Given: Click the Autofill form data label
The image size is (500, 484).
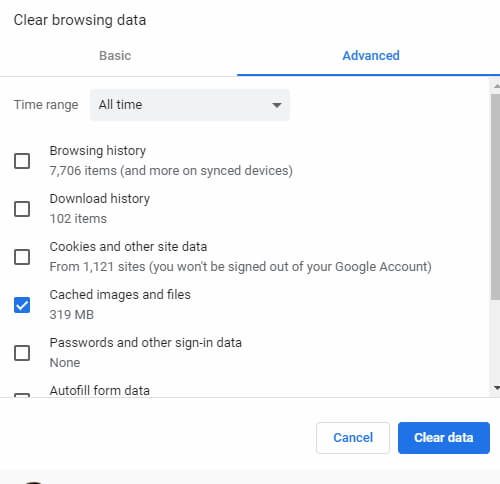Looking at the screenshot, I should point(100,390).
